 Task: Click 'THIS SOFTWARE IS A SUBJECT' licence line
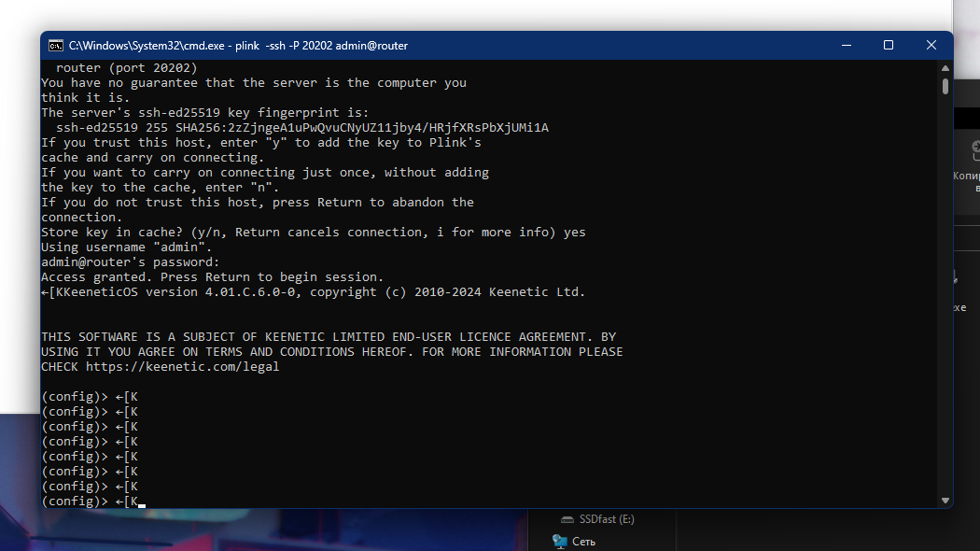coord(329,337)
